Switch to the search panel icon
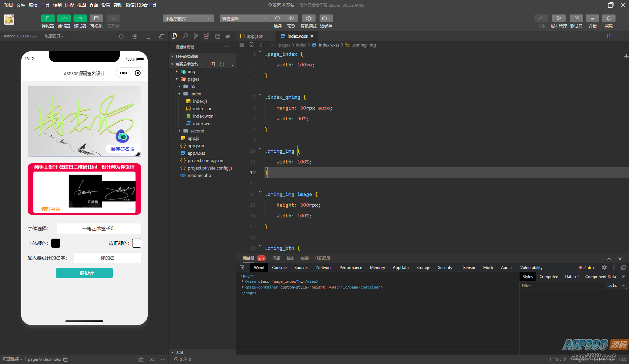The width and height of the screenshot is (629, 364). tap(185, 36)
